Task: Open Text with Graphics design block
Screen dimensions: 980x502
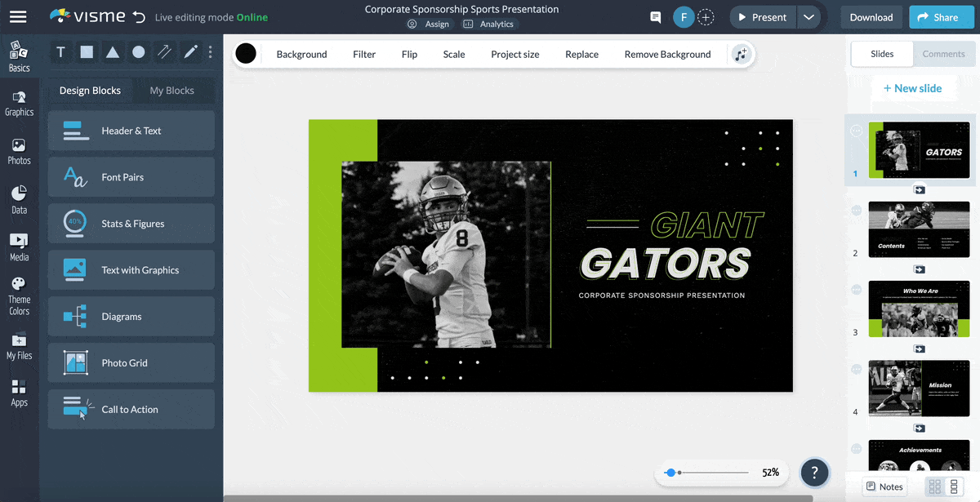Action: coord(131,270)
